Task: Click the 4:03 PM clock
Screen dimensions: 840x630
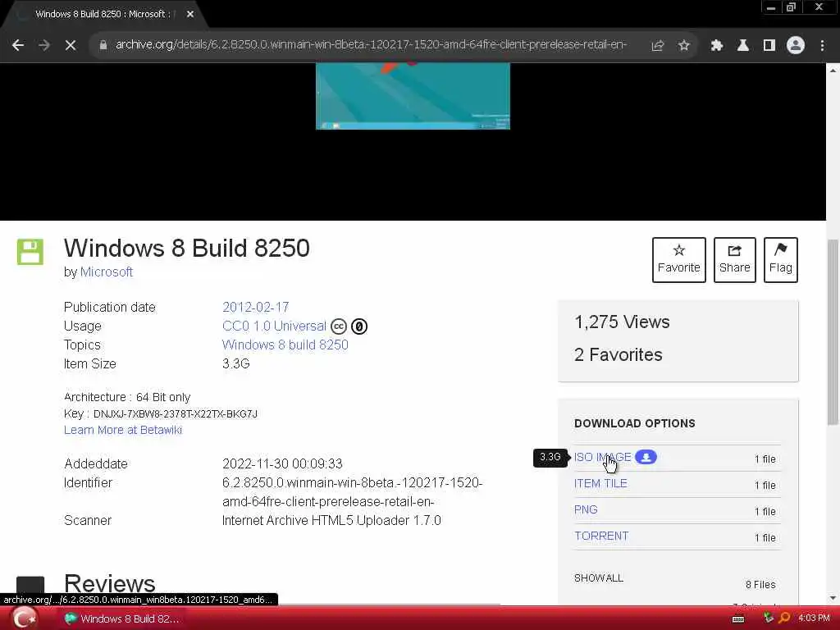Action: (814, 619)
